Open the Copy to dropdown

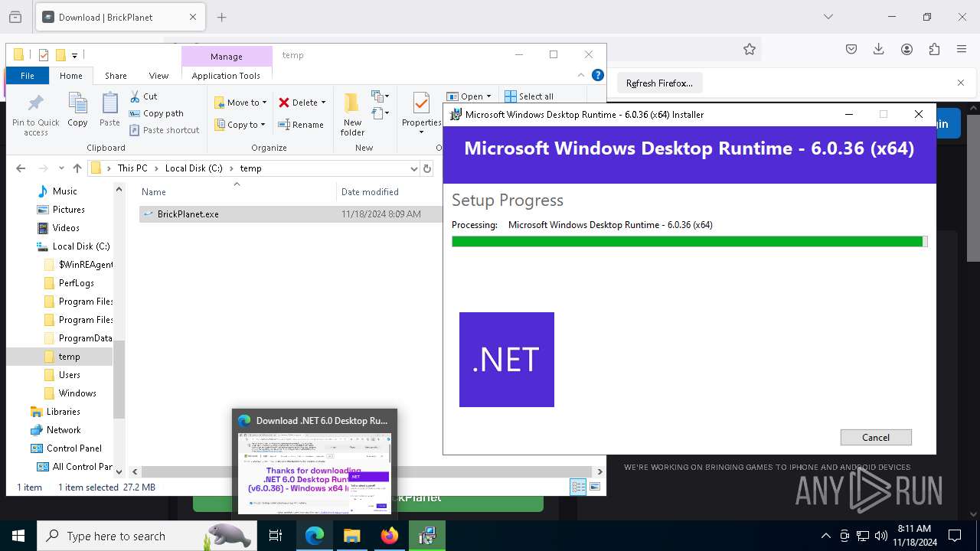(x=240, y=125)
